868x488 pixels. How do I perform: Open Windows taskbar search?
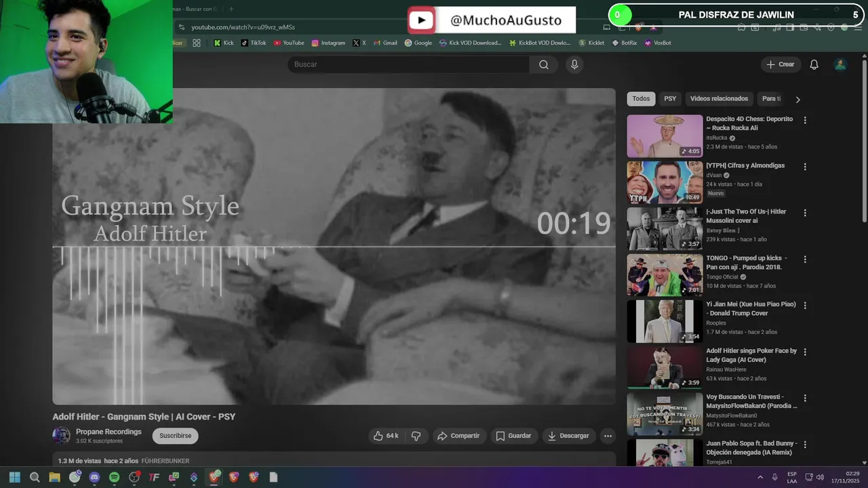click(x=35, y=477)
